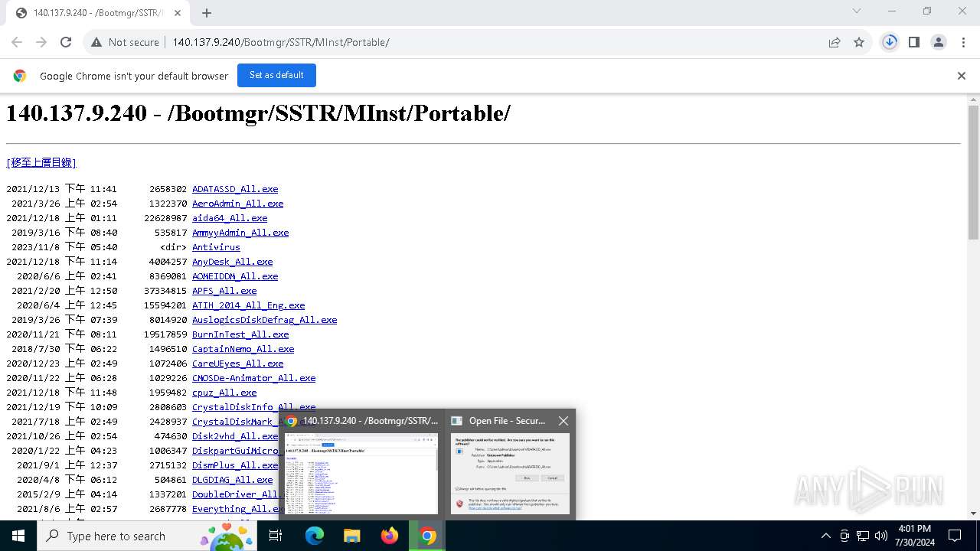Download CareUEyes_All.exe

coord(237,364)
